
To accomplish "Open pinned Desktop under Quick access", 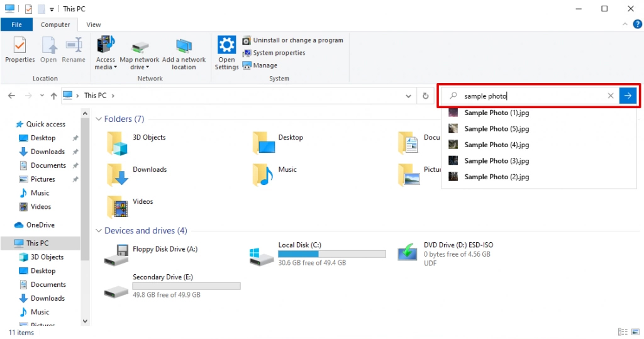I will click(43, 138).
